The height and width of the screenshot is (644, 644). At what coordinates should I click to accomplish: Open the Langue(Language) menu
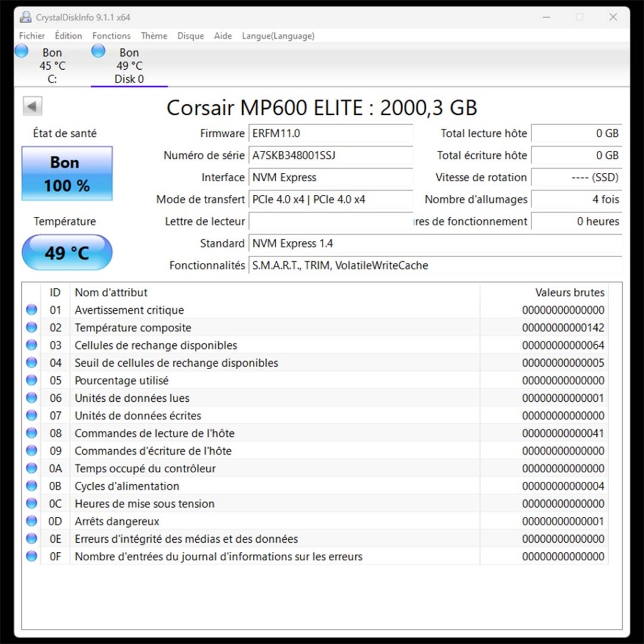point(278,36)
